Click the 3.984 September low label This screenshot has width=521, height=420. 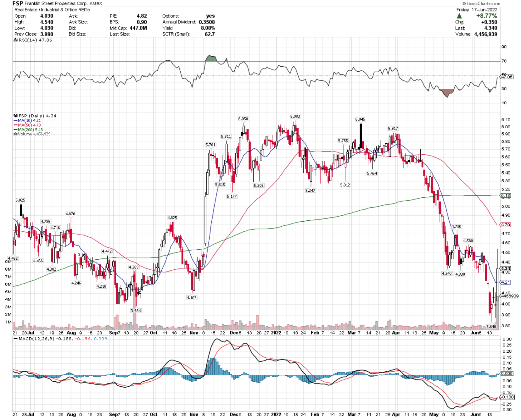[136, 311]
